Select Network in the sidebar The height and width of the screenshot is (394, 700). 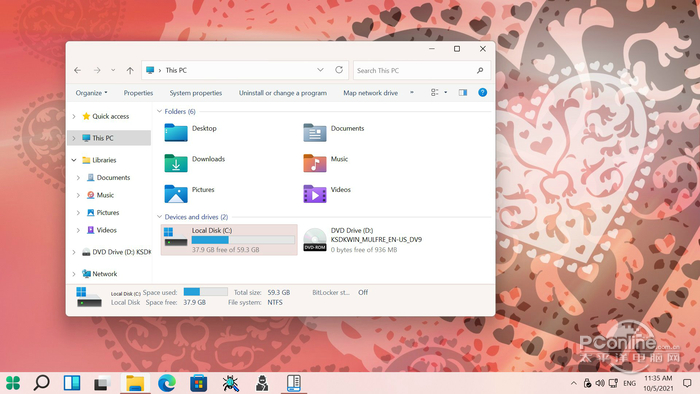pyautogui.click(x=99, y=274)
